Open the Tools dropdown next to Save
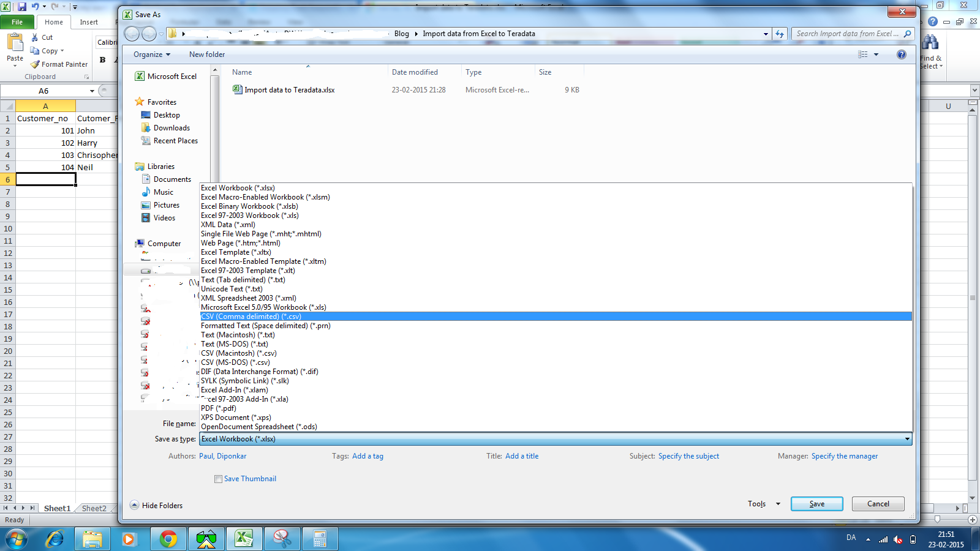 [763, 503]
